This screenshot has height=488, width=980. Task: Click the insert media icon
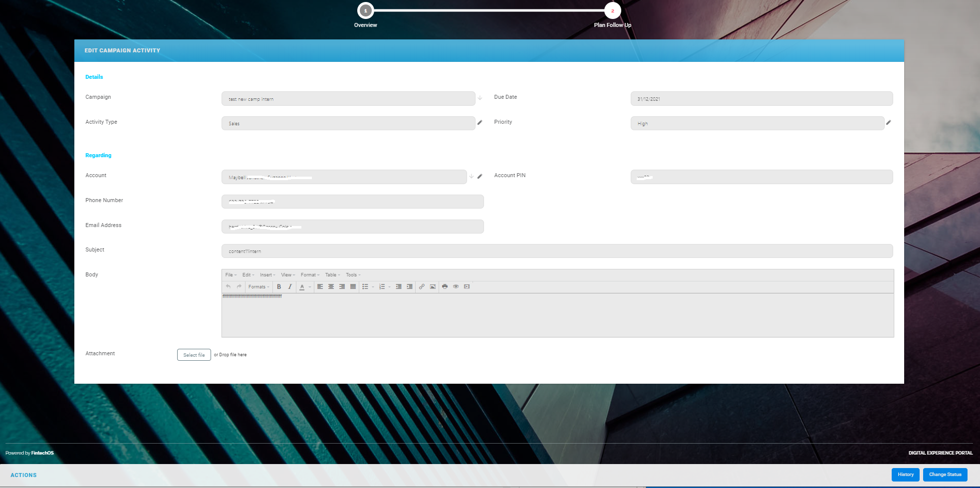(x=467, y=287)
